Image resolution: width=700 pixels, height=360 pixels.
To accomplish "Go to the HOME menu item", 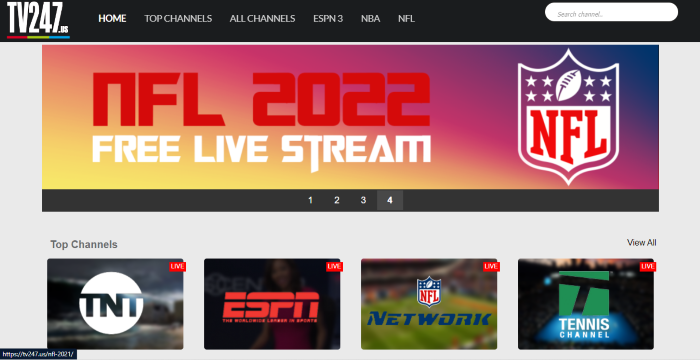I will tap(112, 18).
